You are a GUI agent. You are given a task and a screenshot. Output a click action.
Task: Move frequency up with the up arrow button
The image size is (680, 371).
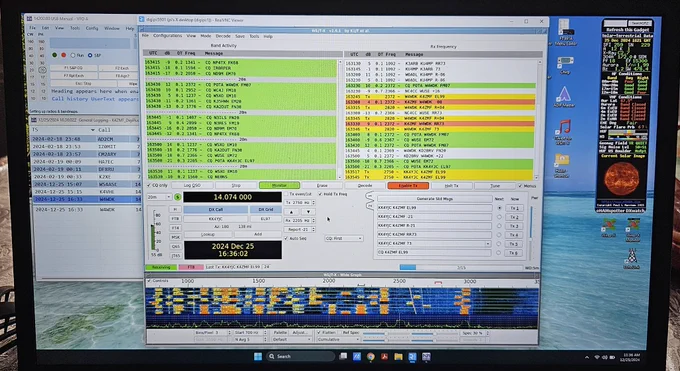click(x=291, y=212)
